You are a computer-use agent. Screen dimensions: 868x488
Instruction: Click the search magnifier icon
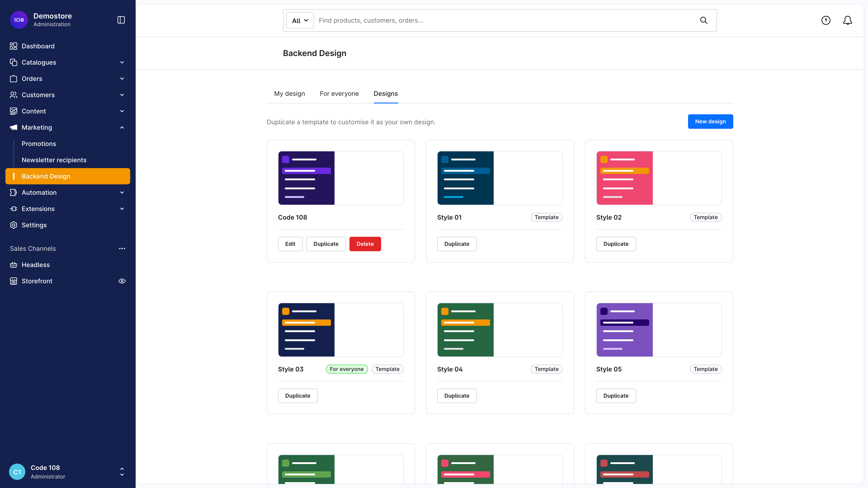[x=704, y=20]
